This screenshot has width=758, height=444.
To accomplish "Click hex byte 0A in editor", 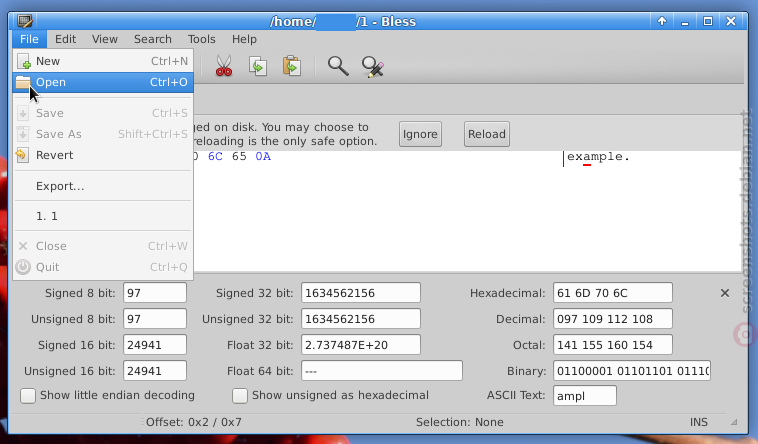I will [x=263, y=157].
